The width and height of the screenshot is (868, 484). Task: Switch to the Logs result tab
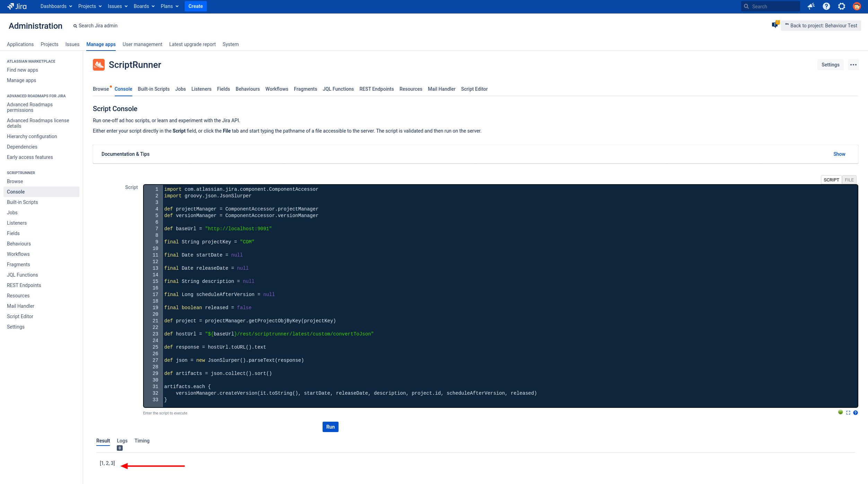click(x=122, y=441)
